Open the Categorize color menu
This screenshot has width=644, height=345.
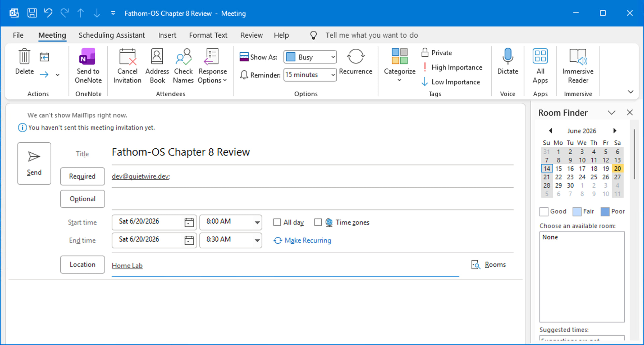click(399, 66)
